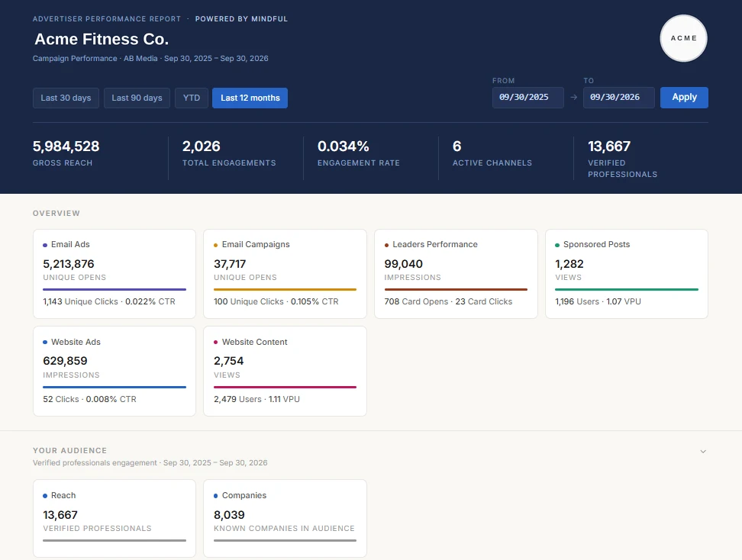Switch to the YTD range
Image resolution: width=742 pixels, height=560 pixels.
click(191, 98)
